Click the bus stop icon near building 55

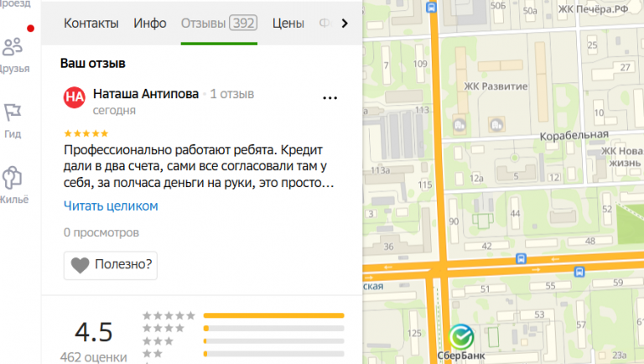579,272
